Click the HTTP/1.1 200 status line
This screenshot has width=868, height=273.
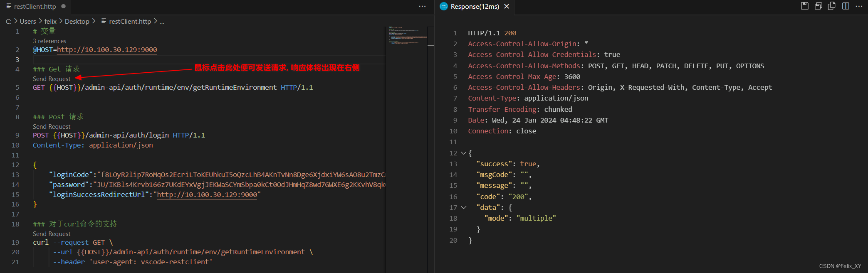pos(492,33)
